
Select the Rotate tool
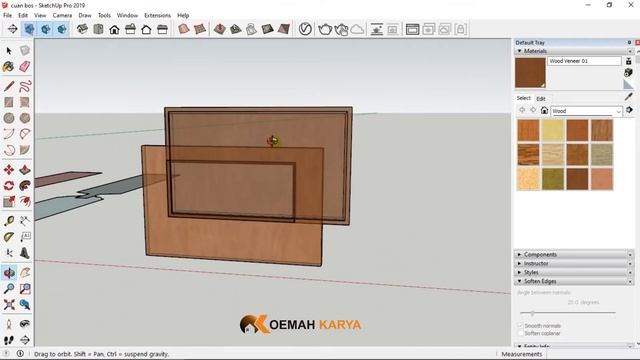(x=9, y=186)
